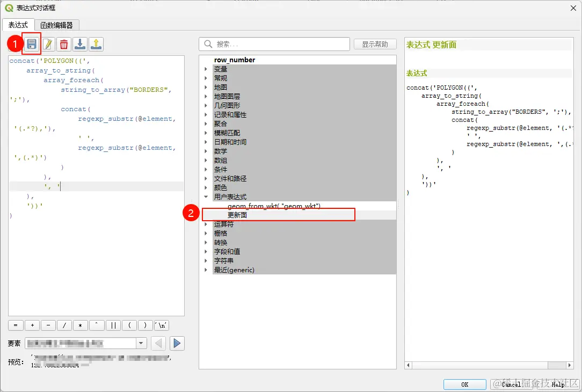Go to next feature blue arrow
Image resolution: width=582 pixels, height=392 pixels.
point(177,343)
